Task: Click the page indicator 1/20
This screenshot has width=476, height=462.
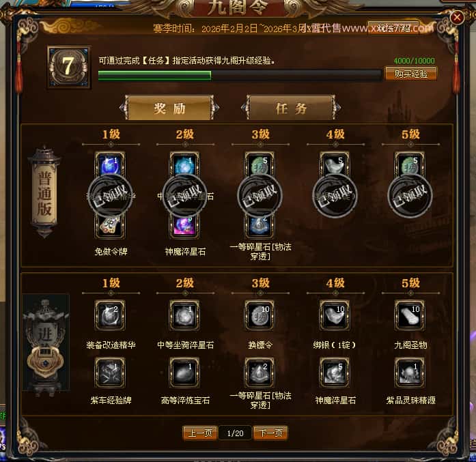Action: (x=235, y=433)
